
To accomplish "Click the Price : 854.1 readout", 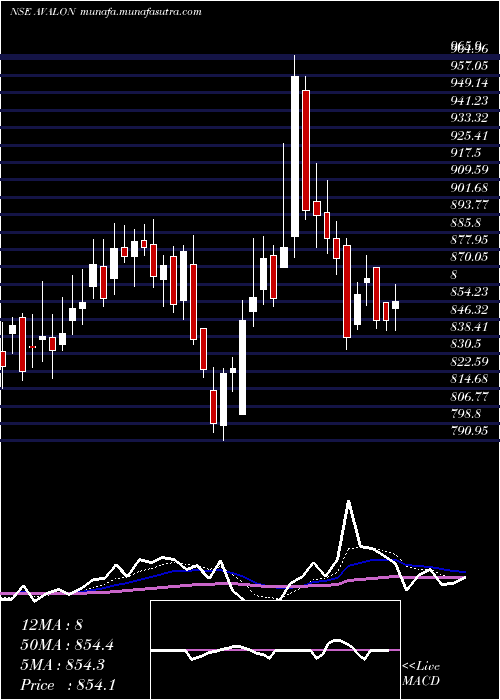I will point(68,685).
